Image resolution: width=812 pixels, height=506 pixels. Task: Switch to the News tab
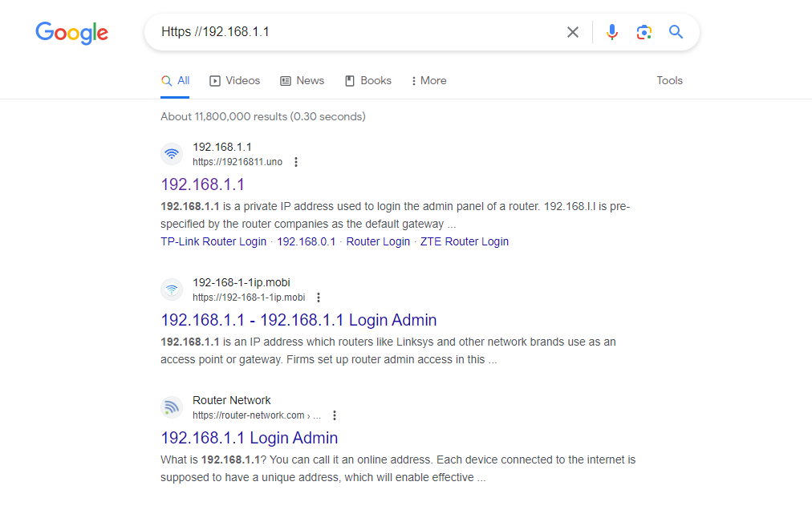click(302, 81)
